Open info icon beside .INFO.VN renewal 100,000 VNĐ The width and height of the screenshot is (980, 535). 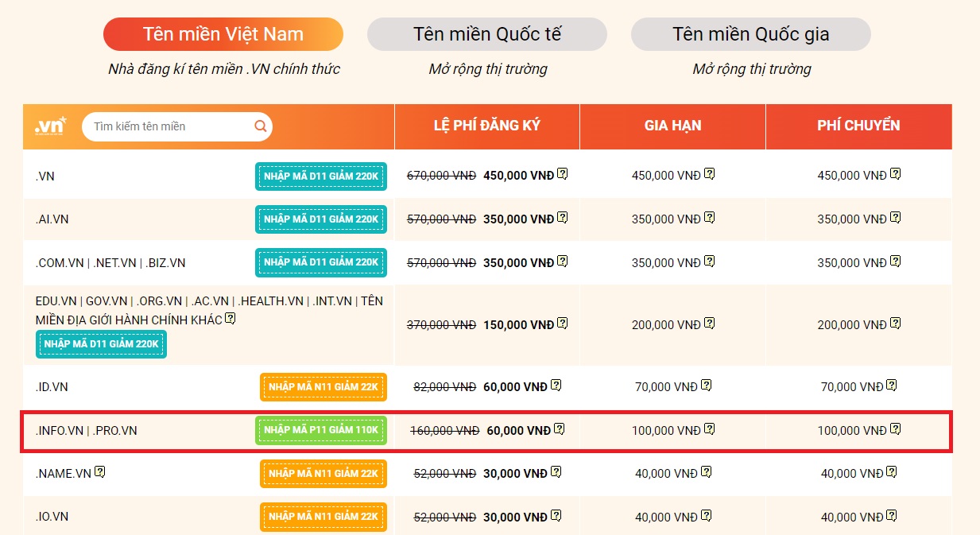[x=710, y=428]
